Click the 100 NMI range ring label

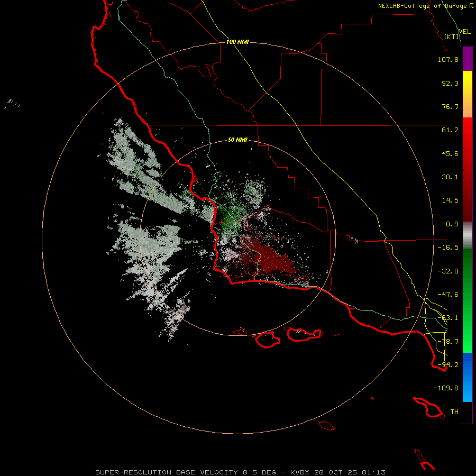237,42
